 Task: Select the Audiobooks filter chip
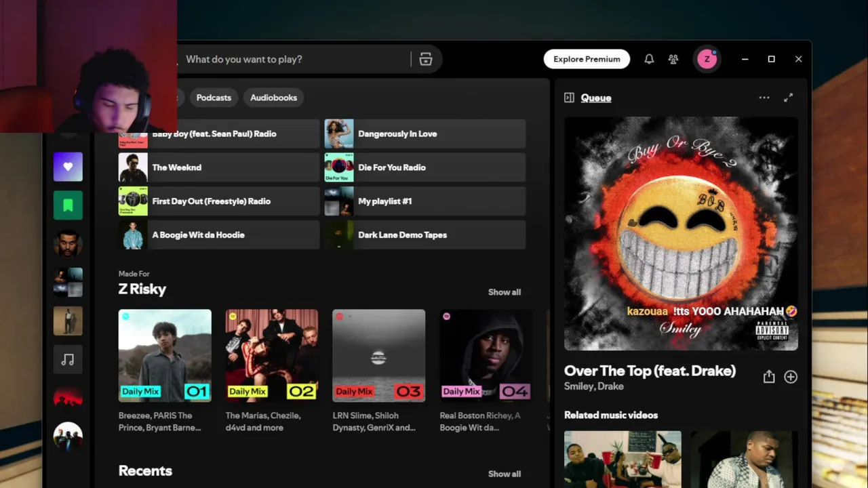[274, 98]
